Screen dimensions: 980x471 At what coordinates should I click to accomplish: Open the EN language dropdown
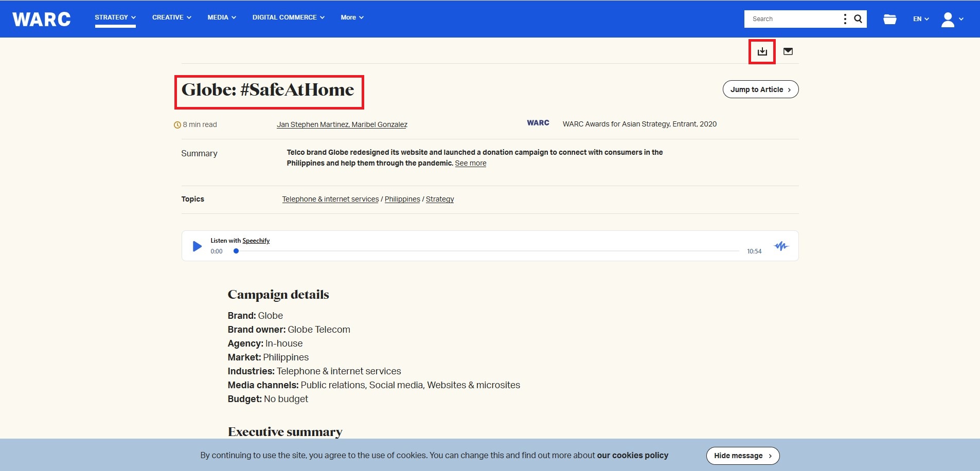[920, 19]
